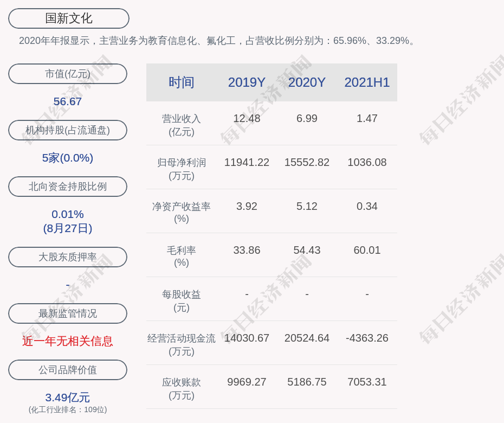Click the cash flow value -4363.26

click(367, 338)
